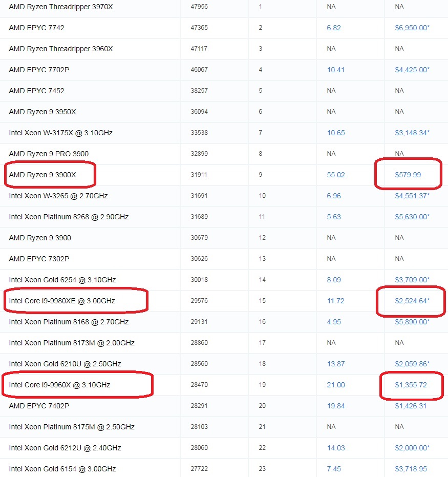Viewport: 448px width, 477px height.
Task: Open the $1,355.72 price for Core i9-9960X
Action: [411, 384]
